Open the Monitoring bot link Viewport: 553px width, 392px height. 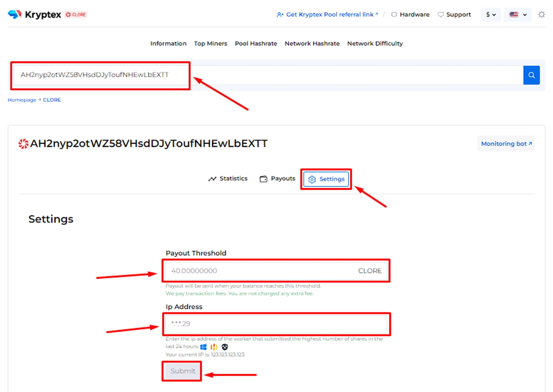pyautogui.click(x=506, y=143)
